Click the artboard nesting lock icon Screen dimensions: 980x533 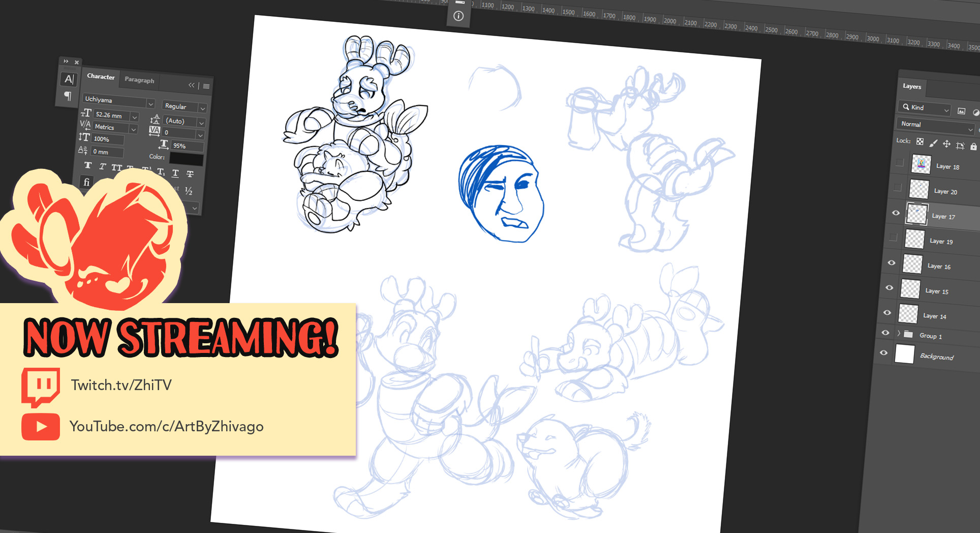point(960,146)
